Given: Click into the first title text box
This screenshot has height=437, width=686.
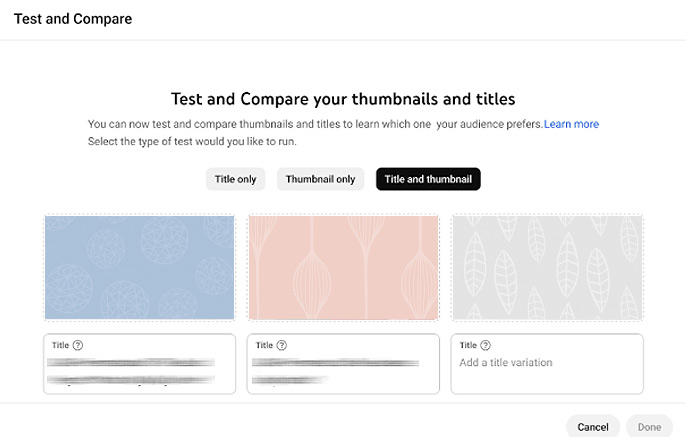Looking at the screenshot, I should pos(140,364).
